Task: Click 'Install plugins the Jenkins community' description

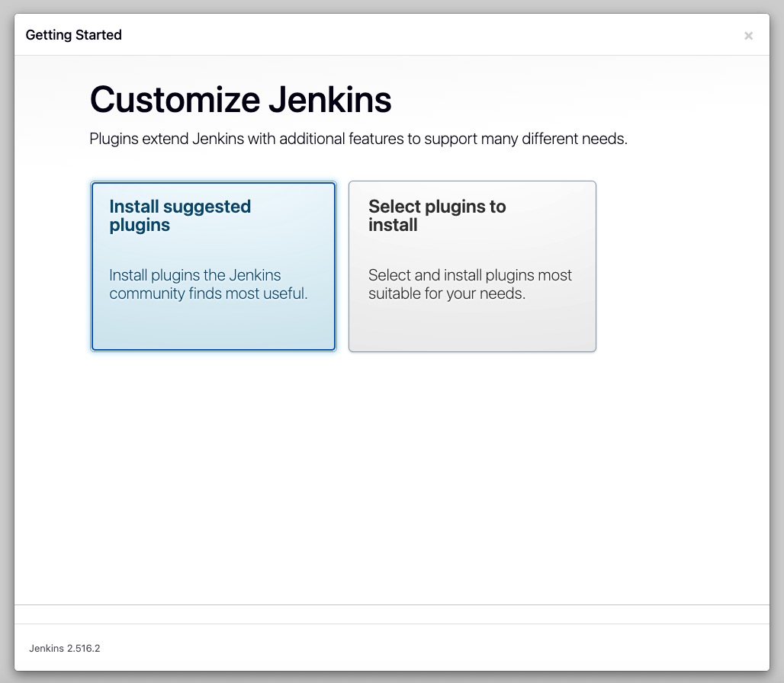Action: (x=195, y=275)
